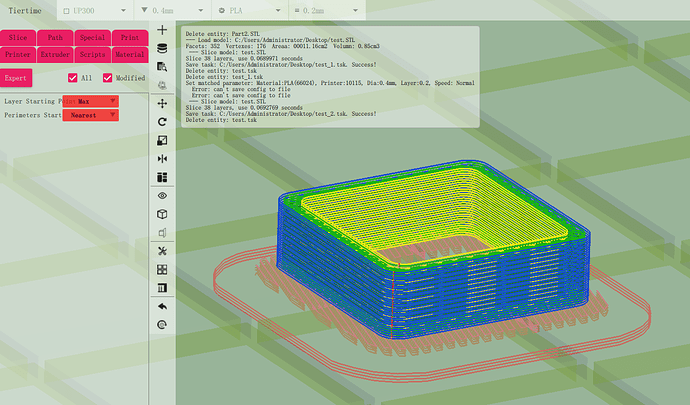Switch to the Printer tab
This screenshot has height=405, width=690.
click(x=18, y=55)
